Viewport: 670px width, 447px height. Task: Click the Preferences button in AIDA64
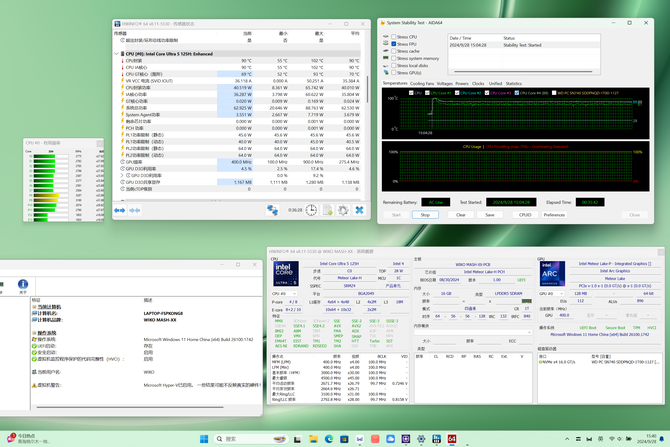(x=554, y=214)
